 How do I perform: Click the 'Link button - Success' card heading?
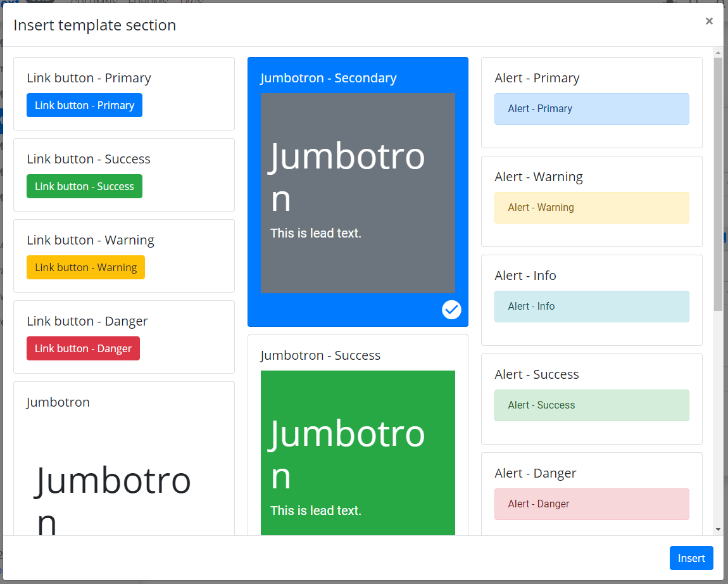88,159
